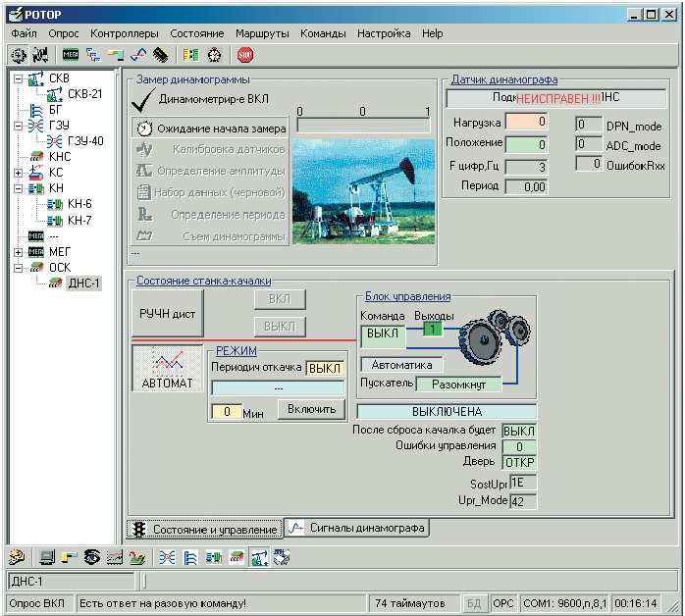This screenshot has height=616, width=685.
Task: Click the stopwatch timer toolbar icon
Action: click(x=215, y=55)
